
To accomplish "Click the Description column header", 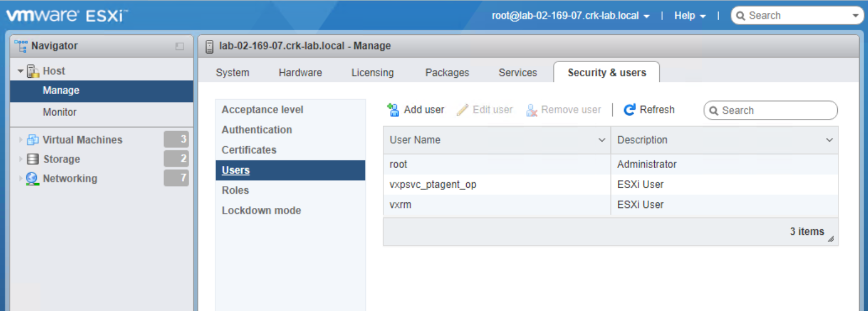I will point(725,140).
